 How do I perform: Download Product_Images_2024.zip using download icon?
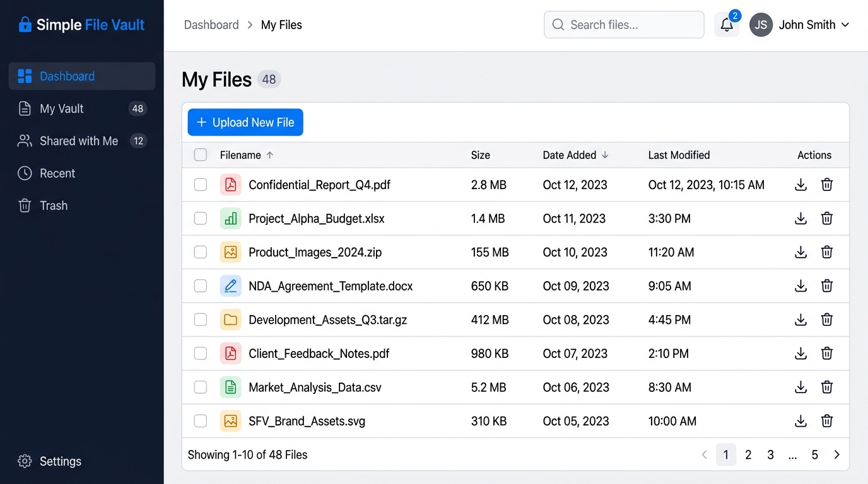tap(801, 252)
